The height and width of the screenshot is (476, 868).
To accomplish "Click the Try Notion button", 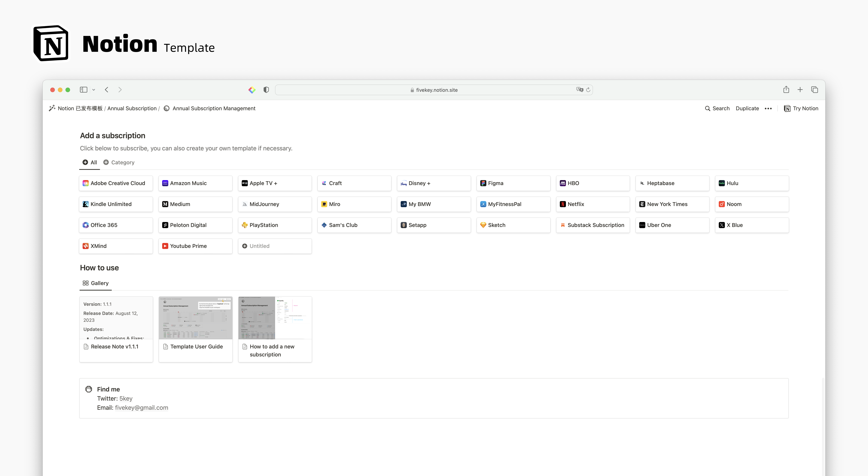I will coord(801,108).
